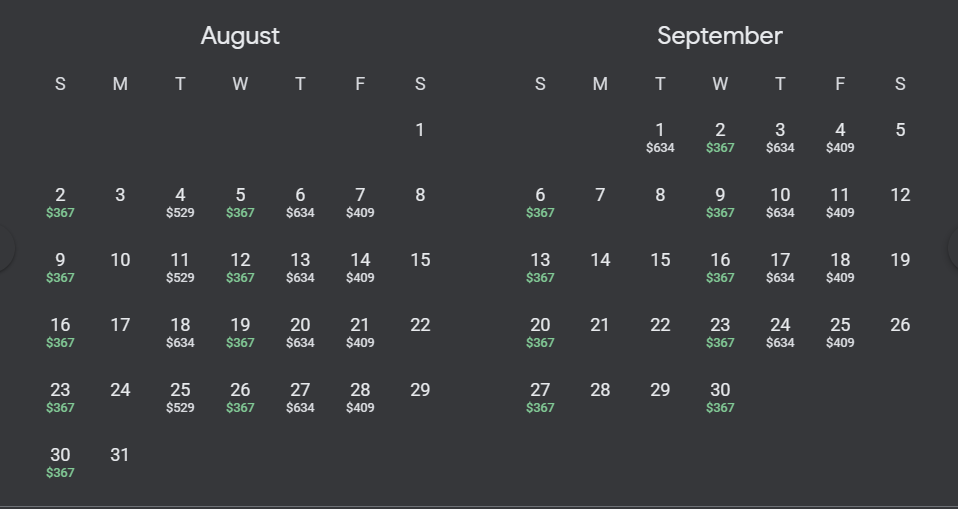Screen dimensions: 958x509
Task: Pick August 16 at $367
Action: click(x=60, y=331)
